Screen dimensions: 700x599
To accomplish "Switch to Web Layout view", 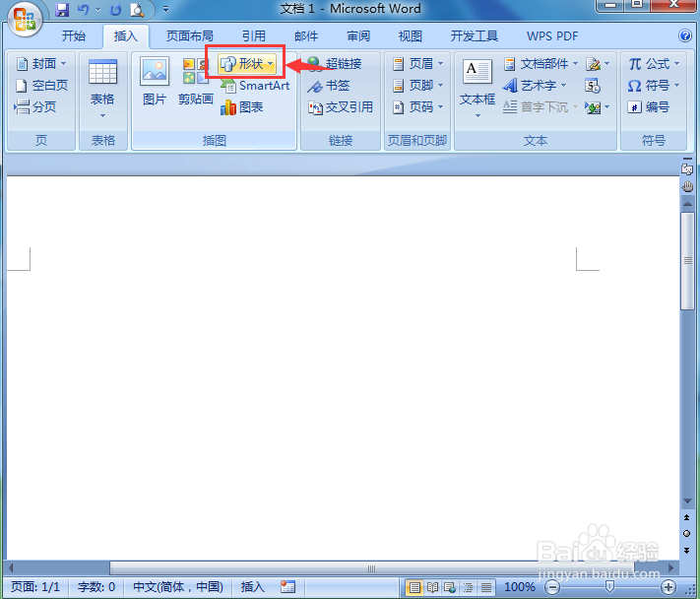I will (x=450, y=587).
